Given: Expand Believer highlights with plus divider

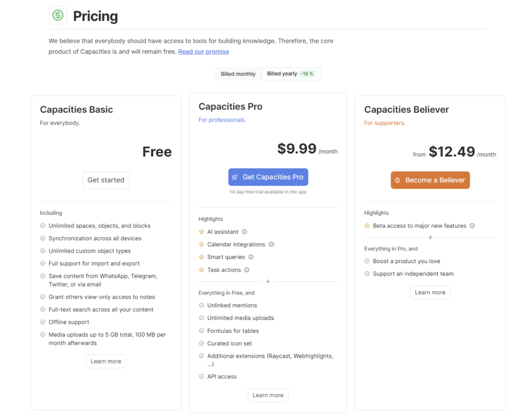Looking at the screenshot, I should point(430,237).
